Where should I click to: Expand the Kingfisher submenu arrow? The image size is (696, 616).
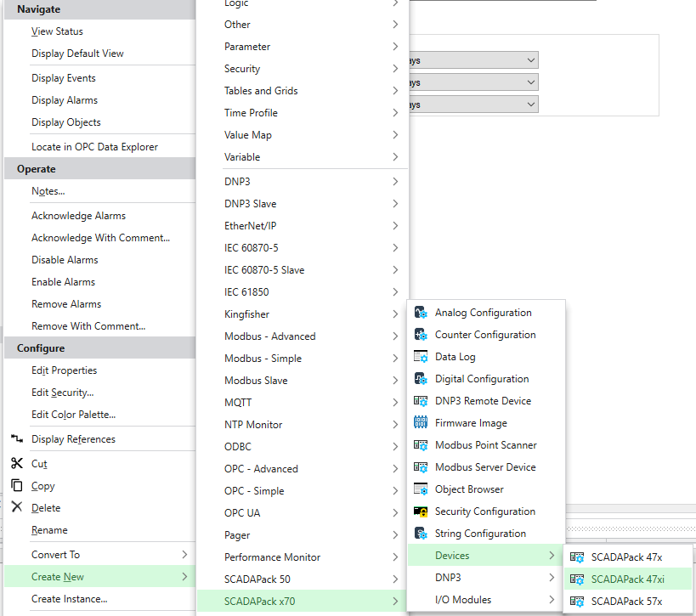click(395, 314)
